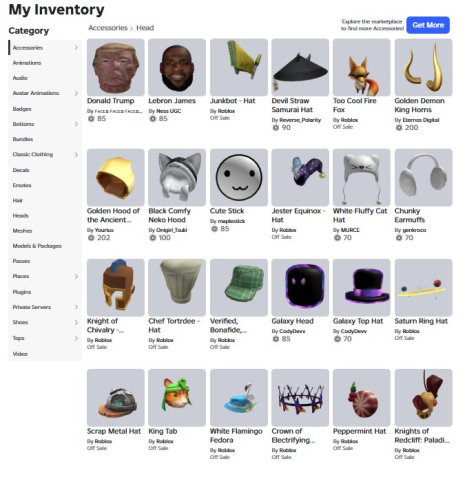Open the Emotes category in sidebar

[x=22, y=185]
